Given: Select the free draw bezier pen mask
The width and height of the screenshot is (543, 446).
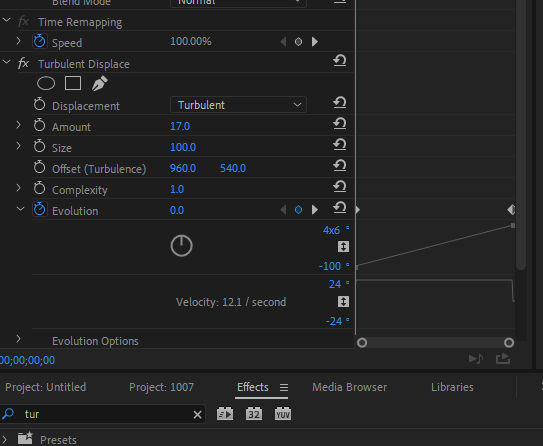Looking at the screenshot, I should 99,83.
